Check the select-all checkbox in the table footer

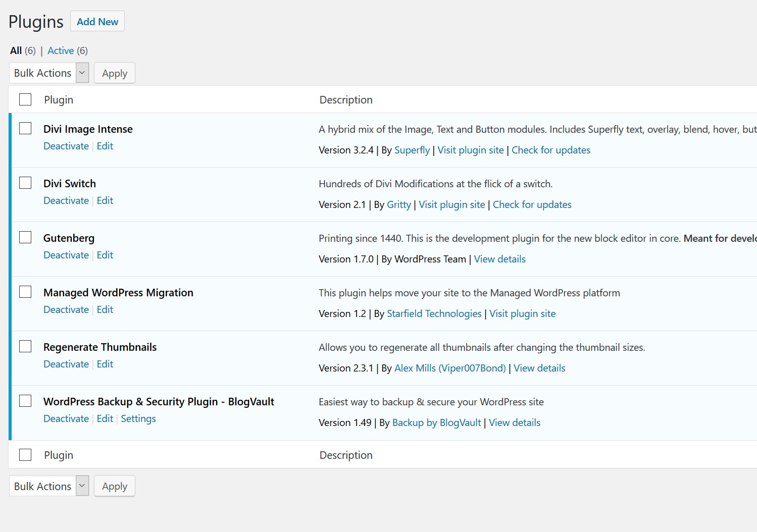tap(25, 455)
